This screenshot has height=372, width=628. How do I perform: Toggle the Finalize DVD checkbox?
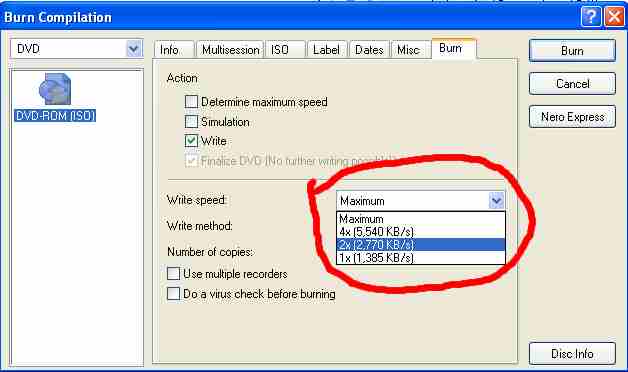191,161
